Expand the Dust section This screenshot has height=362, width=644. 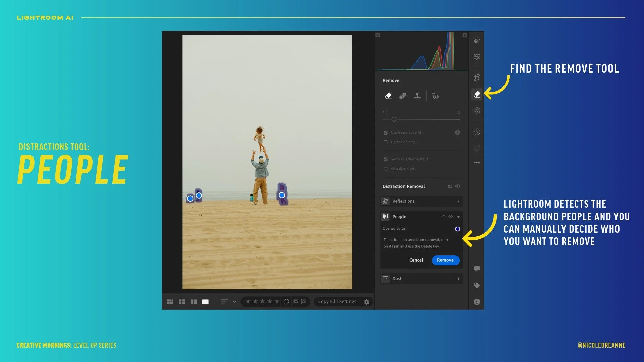(x=458, y=279)
